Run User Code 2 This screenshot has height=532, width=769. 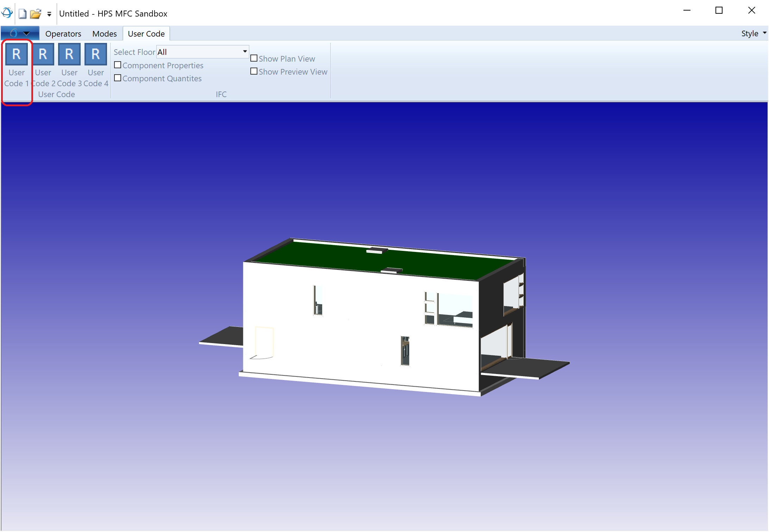pos(43,65)
